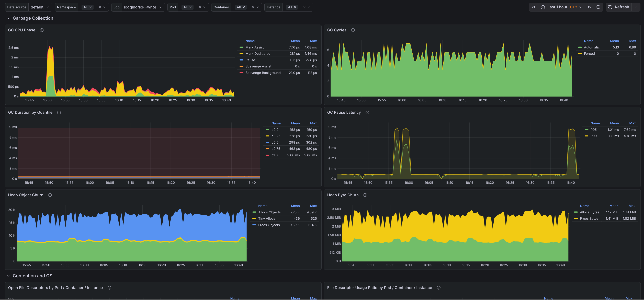Click the Heap Object Churn info icon
Viewport: 644px width, 300px height.
tap(50, 195)
